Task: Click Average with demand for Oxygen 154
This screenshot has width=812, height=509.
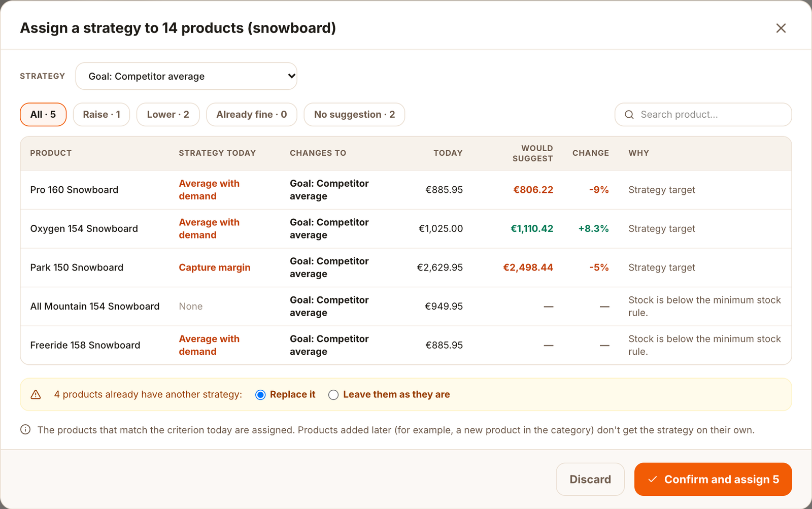Action: tap(209, 229)
